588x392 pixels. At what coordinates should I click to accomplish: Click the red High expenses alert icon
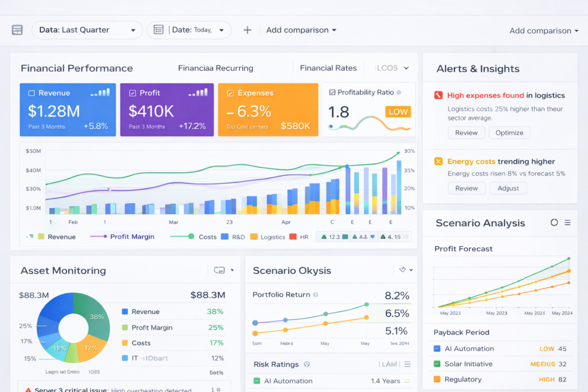point(439,96)
